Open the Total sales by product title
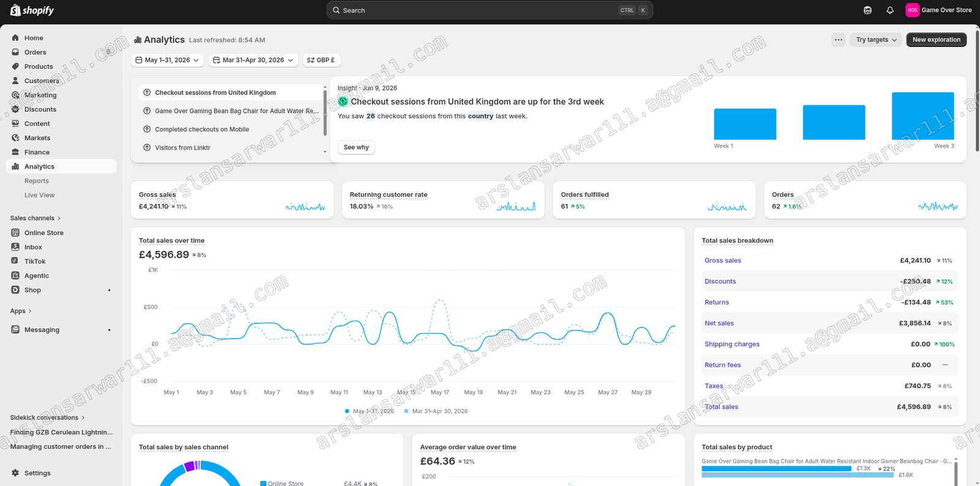This screenshot has height=486, width=980. click(x=737, y=447)
